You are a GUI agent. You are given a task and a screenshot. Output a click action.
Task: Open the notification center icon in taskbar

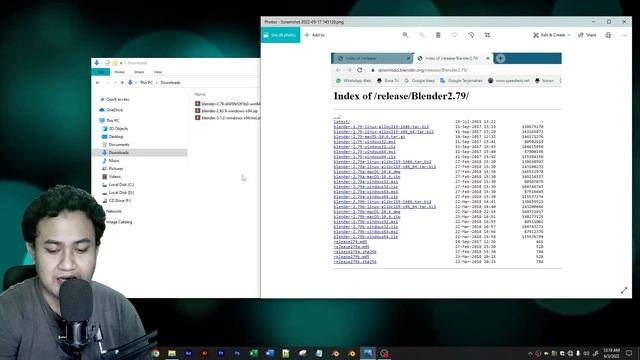point(629,353)
